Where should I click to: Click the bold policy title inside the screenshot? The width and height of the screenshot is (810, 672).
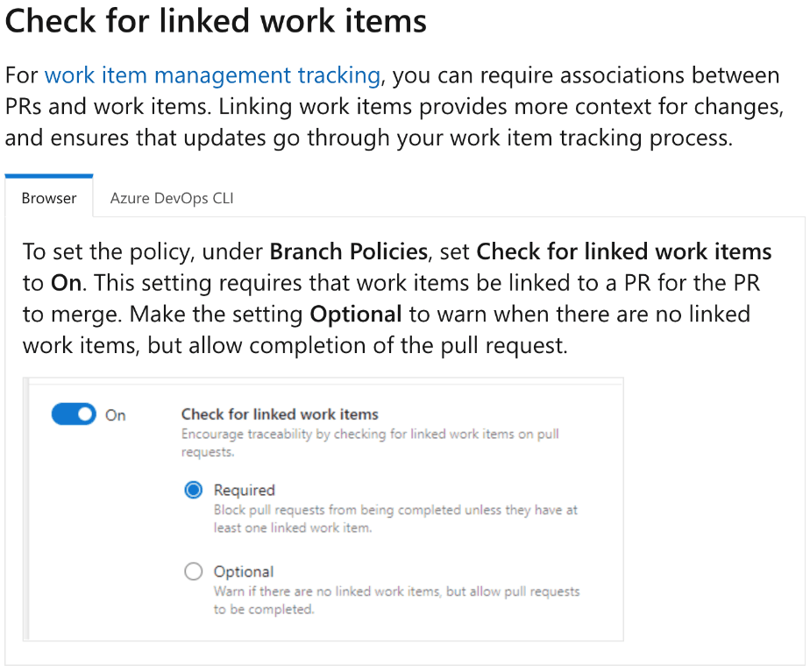280,414
